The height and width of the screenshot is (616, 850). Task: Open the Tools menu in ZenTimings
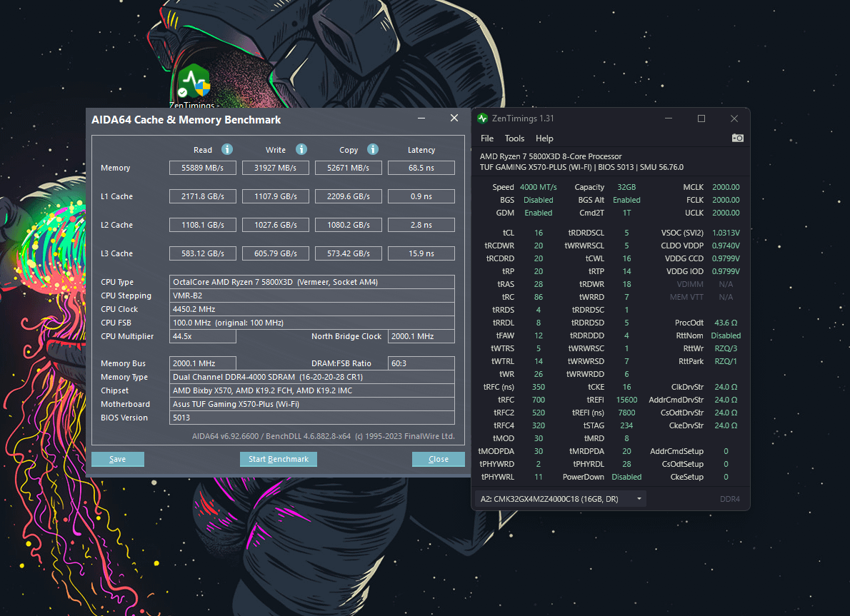(x=514, y=138)
